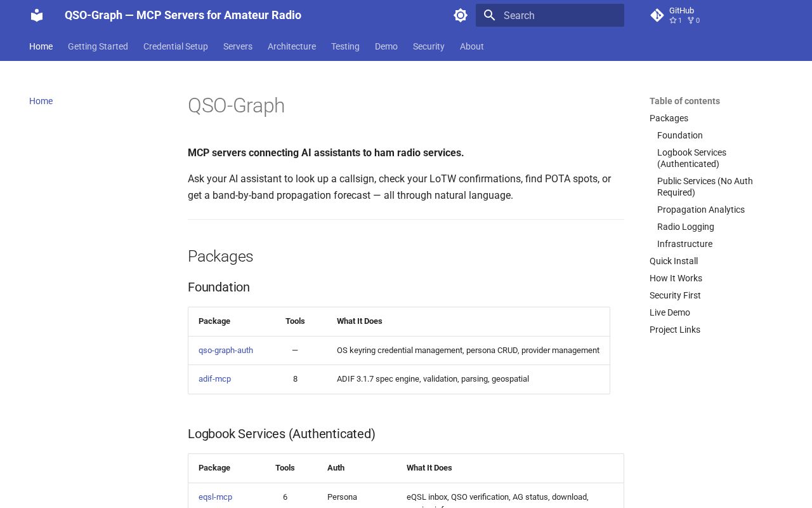This screenshot has height=508, width=812.
Task: Click the QSO-Graph page heading
Action: 236,105
